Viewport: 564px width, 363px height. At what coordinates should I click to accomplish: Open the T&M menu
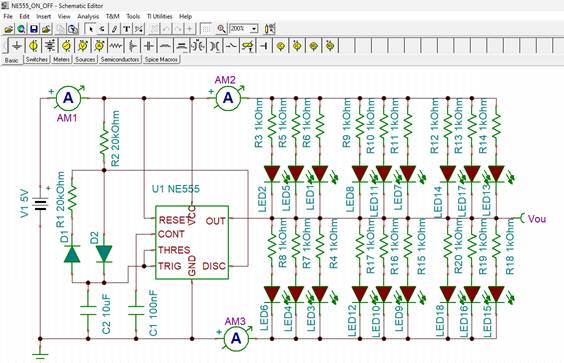(113, 16)
